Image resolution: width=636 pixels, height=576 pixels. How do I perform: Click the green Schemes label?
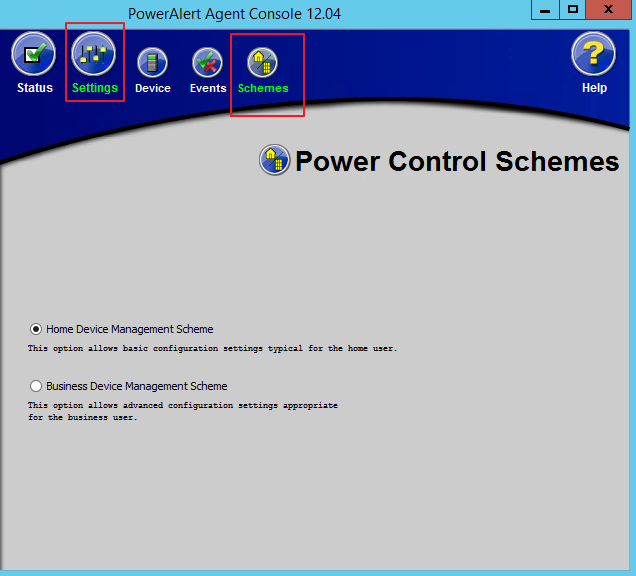[x=263, y=88]
